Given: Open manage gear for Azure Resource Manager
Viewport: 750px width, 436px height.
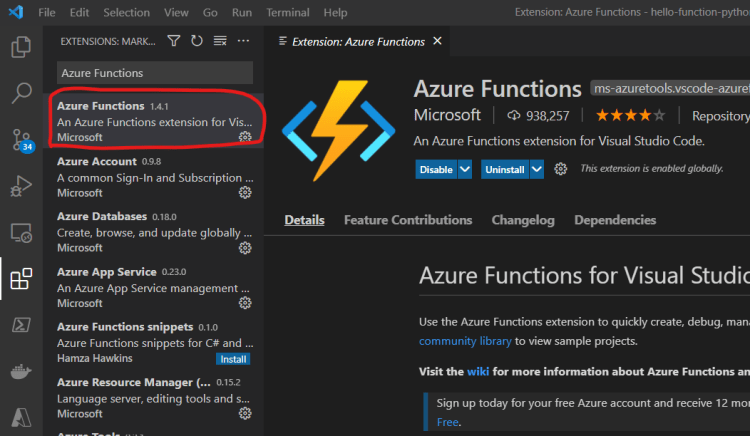Looking at the screenshot, I should [x=245, y=414].
